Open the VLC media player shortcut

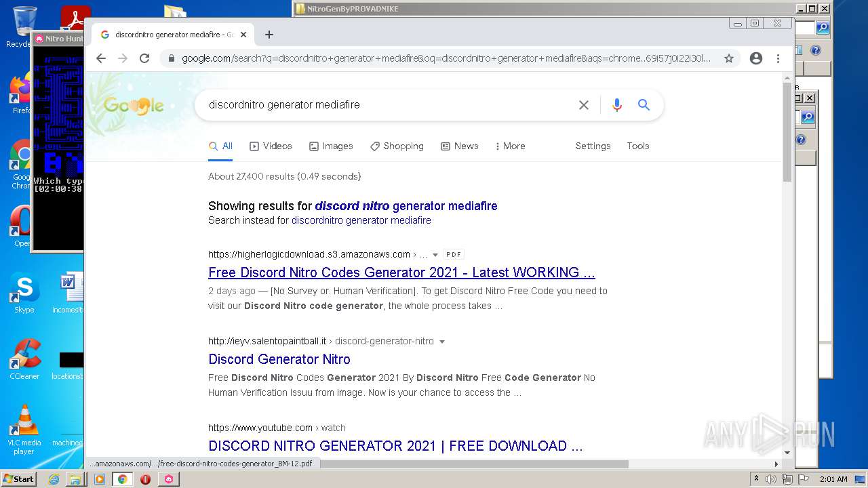24,430
